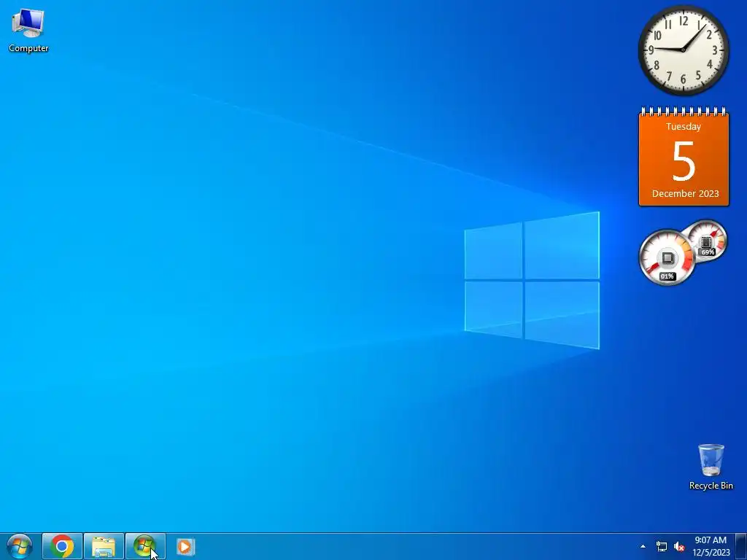This screenshot has height=560, width=747.
Task: Select the analog clock gadget
Action: click(x=683, y=50)
